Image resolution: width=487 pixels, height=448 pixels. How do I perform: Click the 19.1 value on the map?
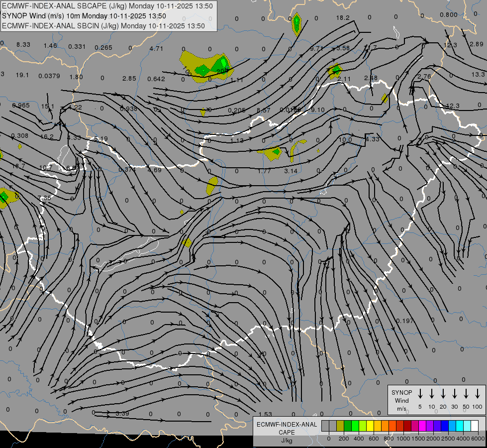22,75
